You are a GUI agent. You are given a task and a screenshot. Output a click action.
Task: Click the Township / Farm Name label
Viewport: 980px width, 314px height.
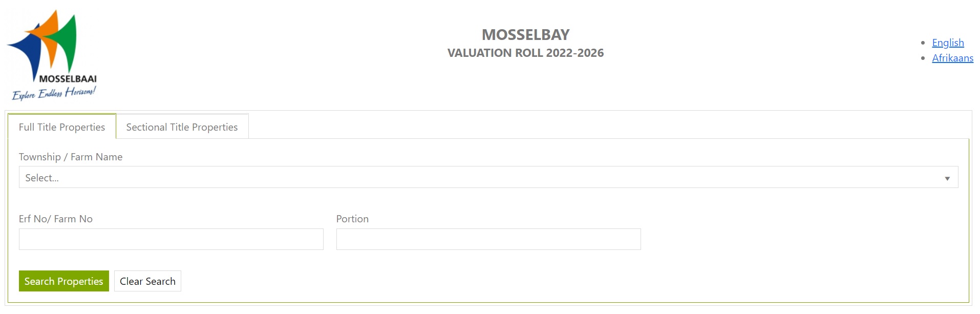(x=71, y=157)
